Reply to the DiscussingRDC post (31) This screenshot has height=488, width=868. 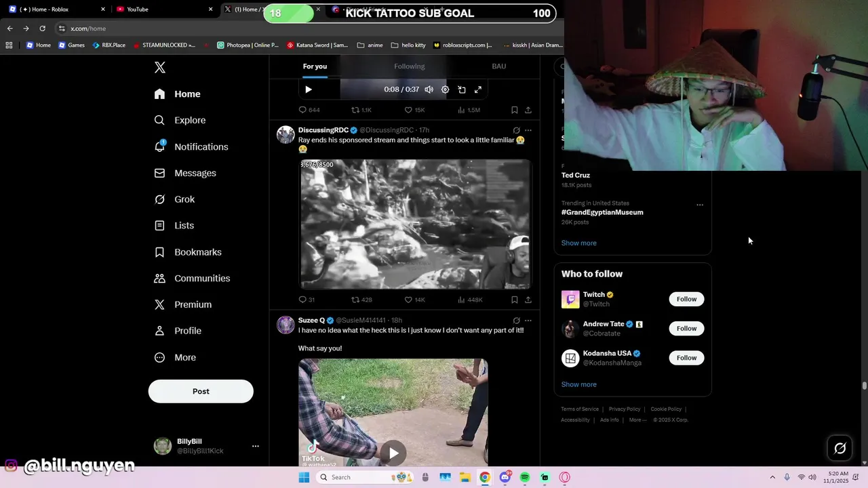[x=307, y=300]
